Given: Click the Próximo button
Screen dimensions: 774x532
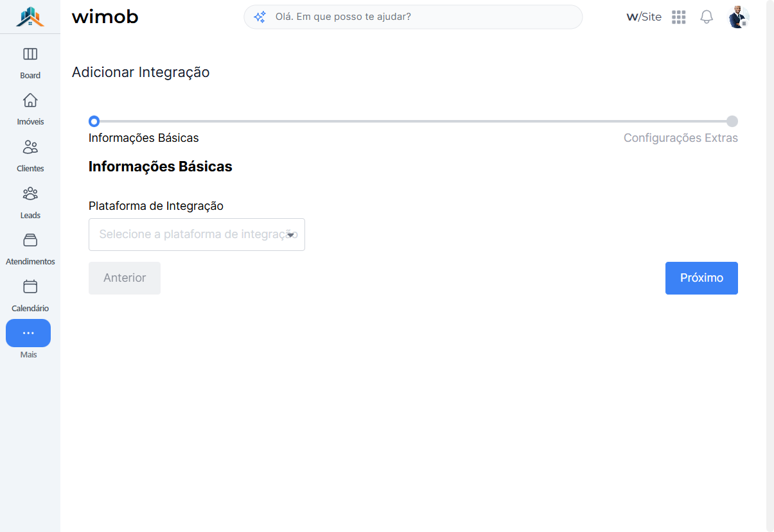Looking at the screenshot, I should coord(701,278).
